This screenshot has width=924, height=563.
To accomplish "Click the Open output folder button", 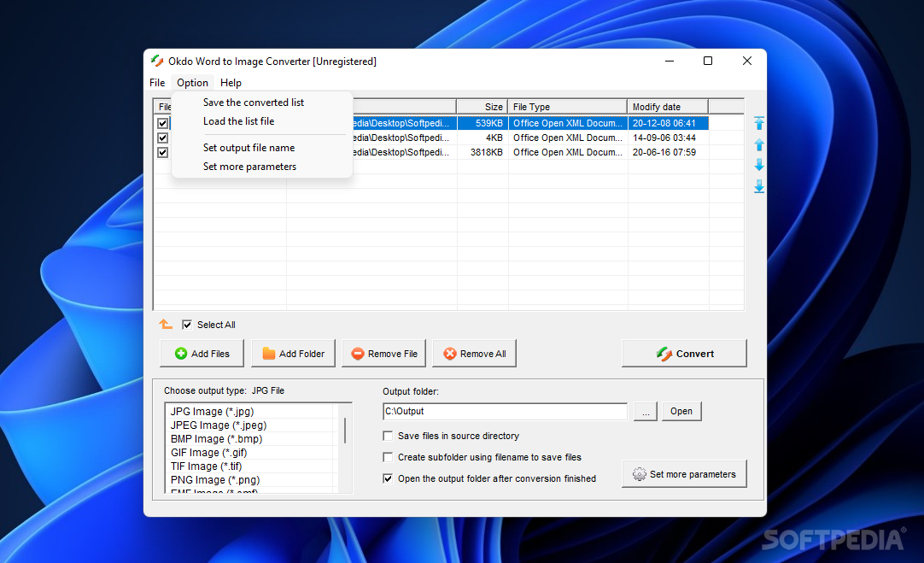I will point(681,412).
